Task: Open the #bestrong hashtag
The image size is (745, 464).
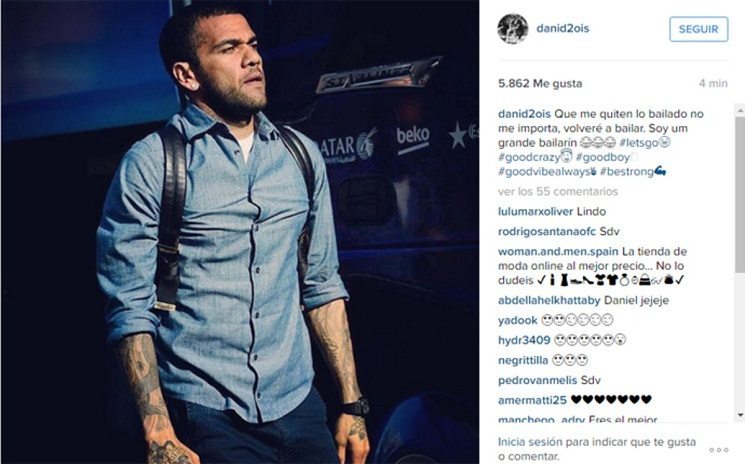Action: click(x=627, y=171)
